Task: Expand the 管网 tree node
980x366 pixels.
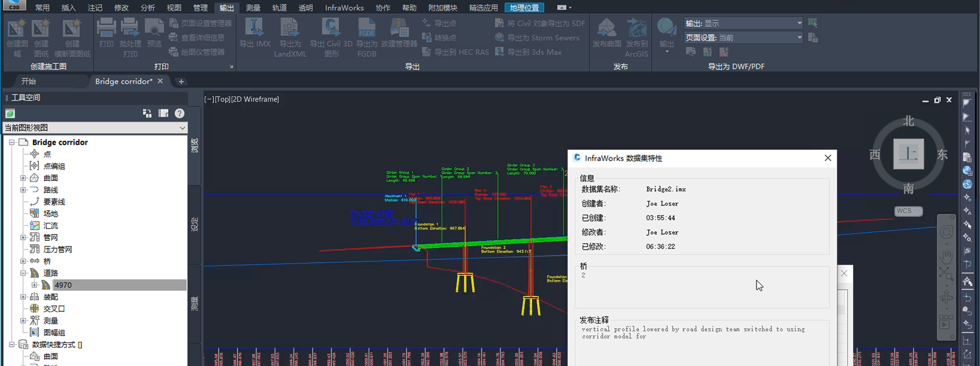Action: click(23, 237)
